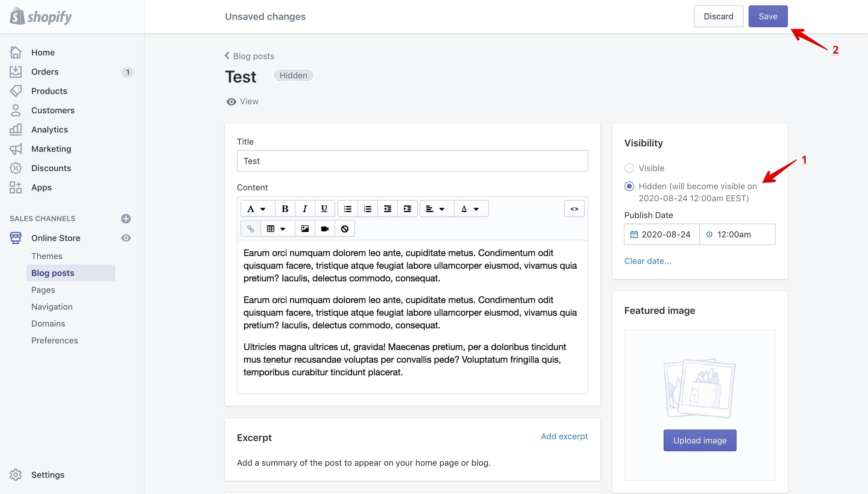Open Customers section
Screen dimensions: 868x494
pos(53,110)
